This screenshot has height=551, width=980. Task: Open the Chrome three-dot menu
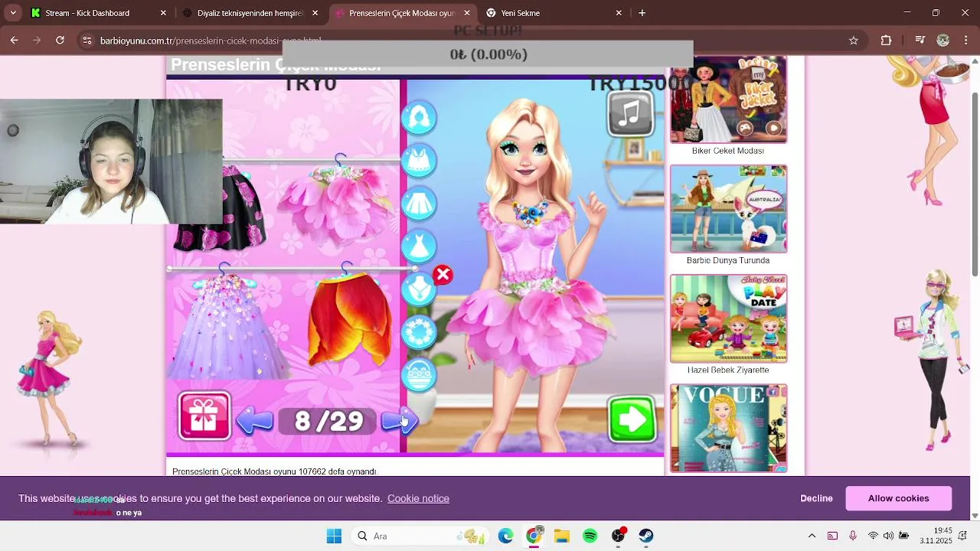966,41
